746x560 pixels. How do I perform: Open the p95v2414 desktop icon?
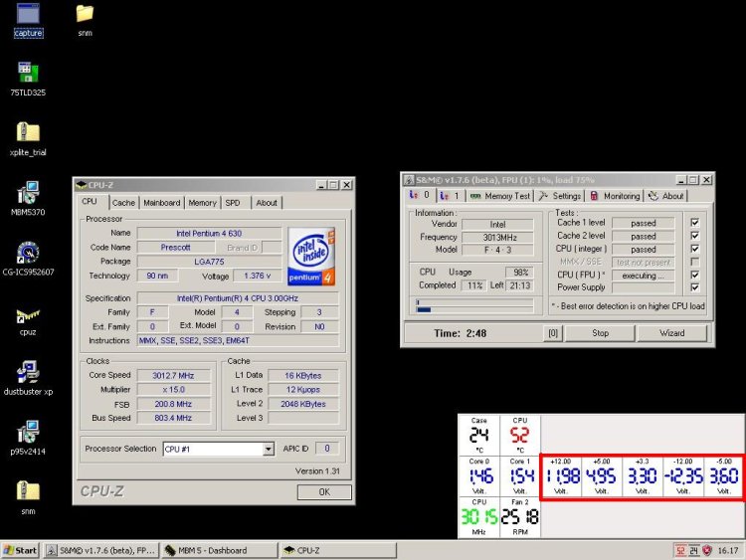[28, 432]
